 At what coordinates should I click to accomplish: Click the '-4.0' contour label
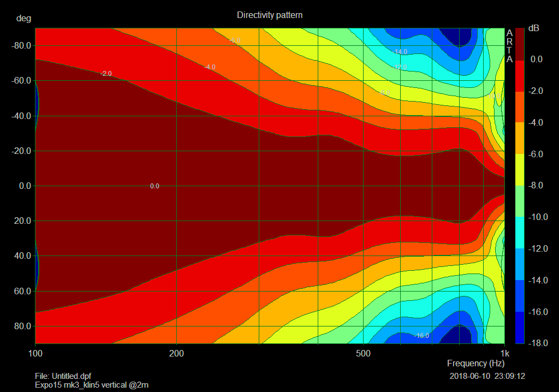point(210,67)
